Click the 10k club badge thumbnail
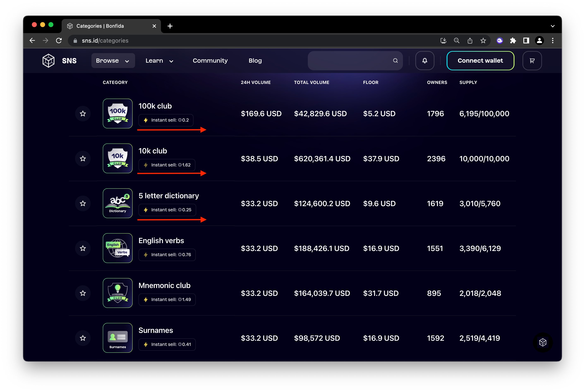The width and height of the screenshot is (585, 392). click(x=117, y=158)
